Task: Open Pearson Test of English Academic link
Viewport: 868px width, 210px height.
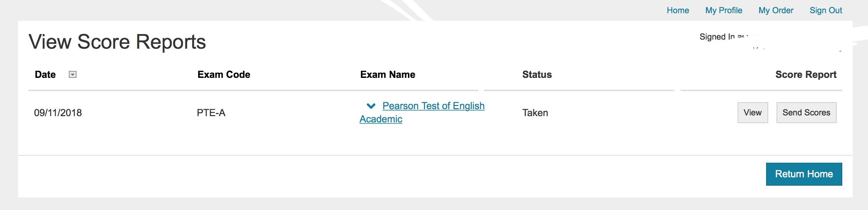Action: (x=433, y=106)
